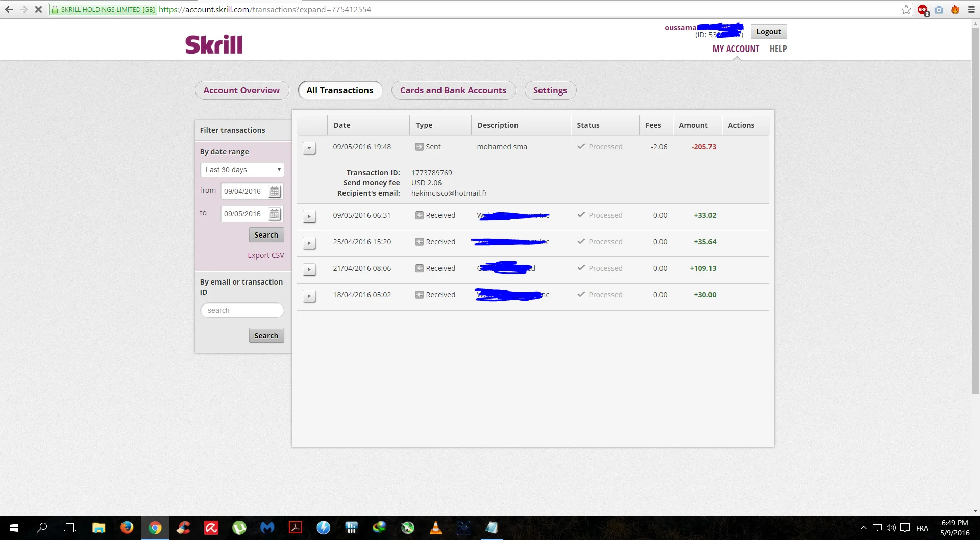Open the Adblock Plus extension icon
This screenshot has width=980, height=540.
point(923,10)
